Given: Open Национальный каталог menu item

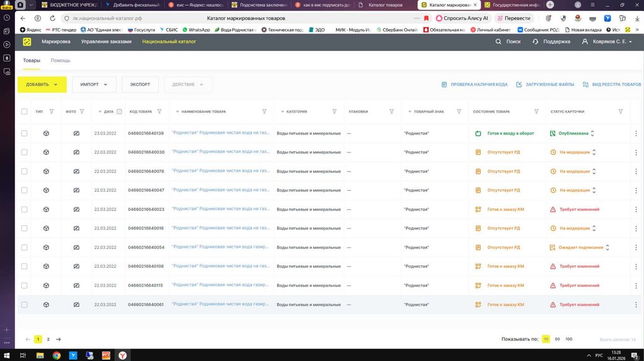Looking at the screenshot, I should pos(169,42).
